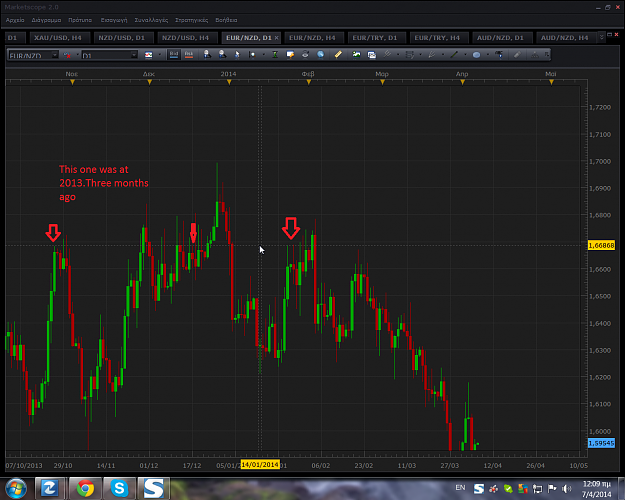Click the yellow 1,66868 price label

(x=601, y=245)
